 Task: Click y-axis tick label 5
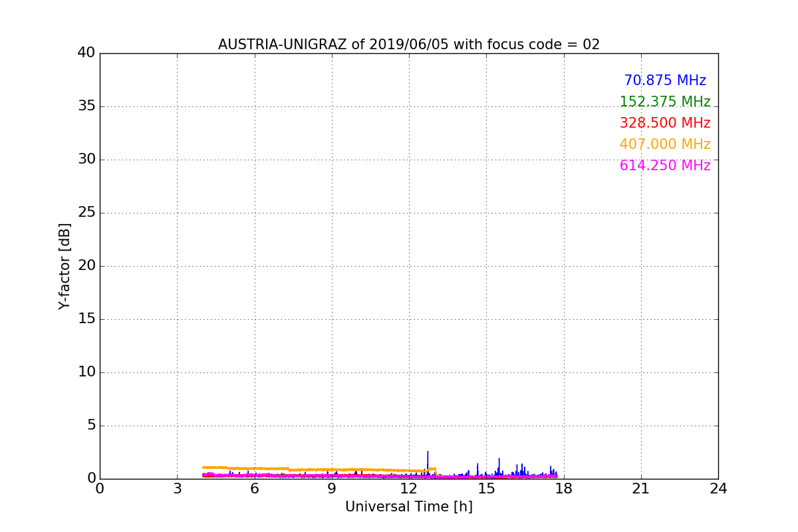[x=90, y=426]
